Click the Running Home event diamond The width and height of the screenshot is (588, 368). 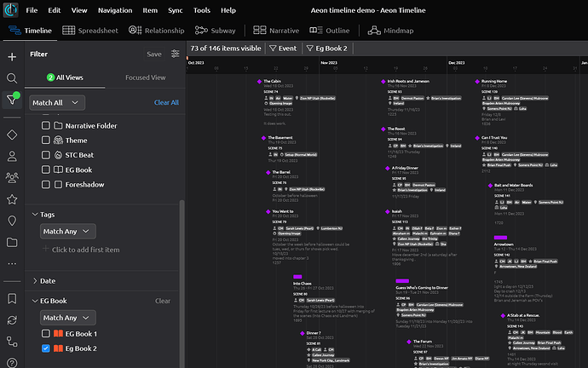coord(477,81)
